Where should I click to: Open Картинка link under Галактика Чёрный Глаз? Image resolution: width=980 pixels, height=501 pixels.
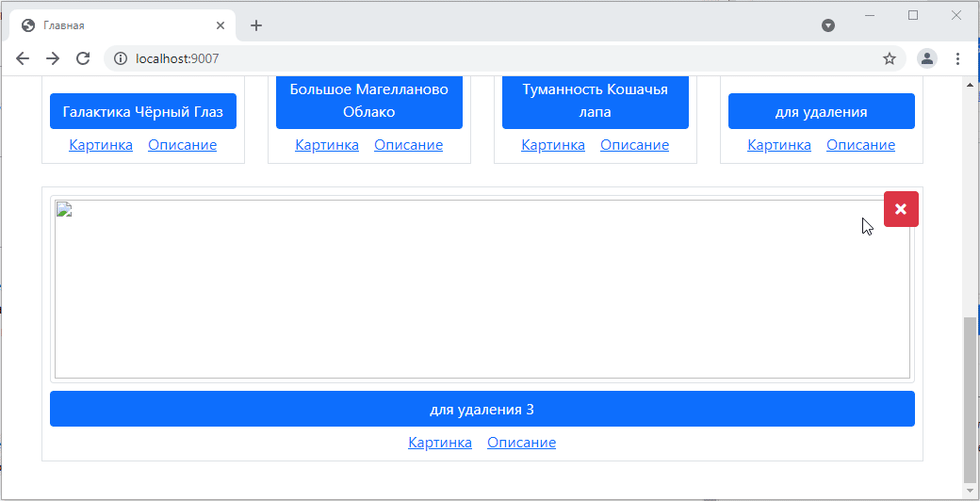coord(101,145)
